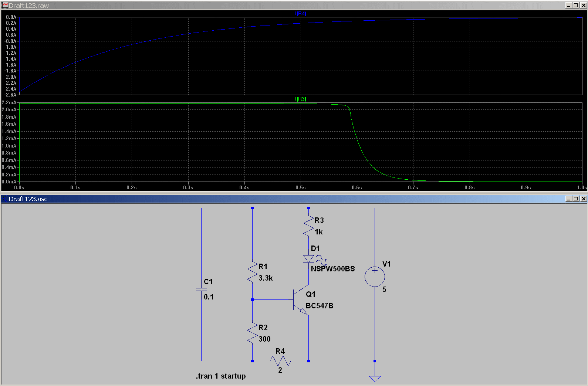Close the Draft123.raw plot window
Viewport: 588px width, 386px height.
pyautogui.click(x=584, y=5)
